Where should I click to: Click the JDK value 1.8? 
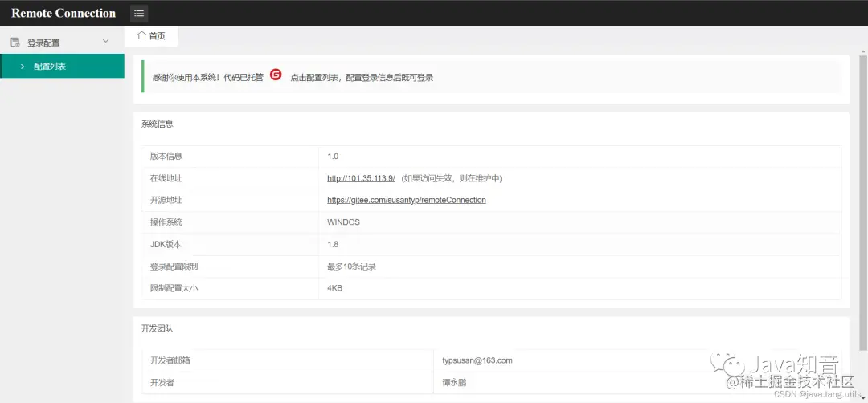[x=333, y=244]
